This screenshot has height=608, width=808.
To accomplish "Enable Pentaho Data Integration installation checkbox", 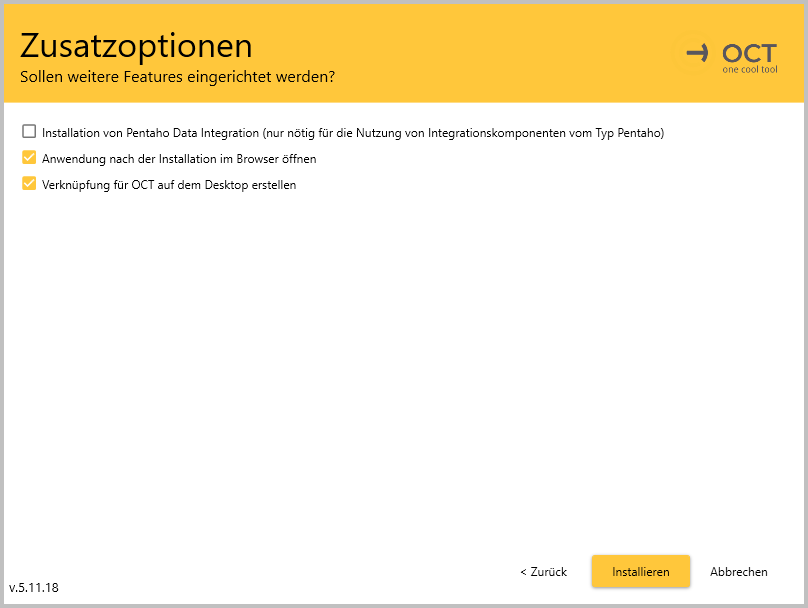I will (29, 132).
